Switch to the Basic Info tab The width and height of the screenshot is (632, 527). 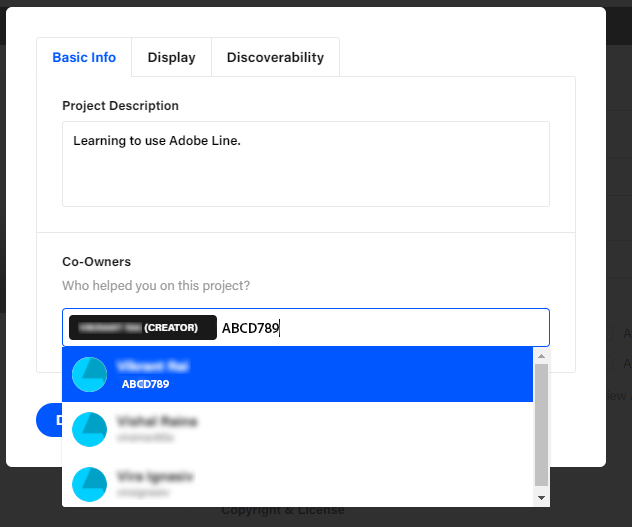tap(84, 57)
